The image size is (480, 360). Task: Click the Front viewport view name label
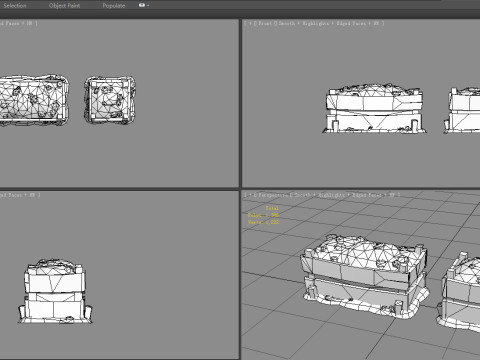265,23
